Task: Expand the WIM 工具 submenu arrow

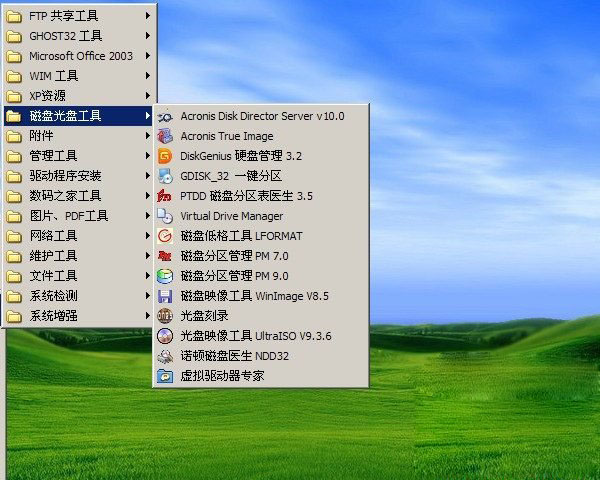Action: click(148, 76)
